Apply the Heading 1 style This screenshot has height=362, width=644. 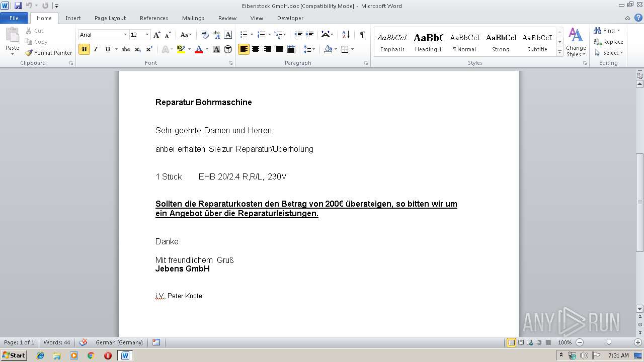(x=429, y=43)
